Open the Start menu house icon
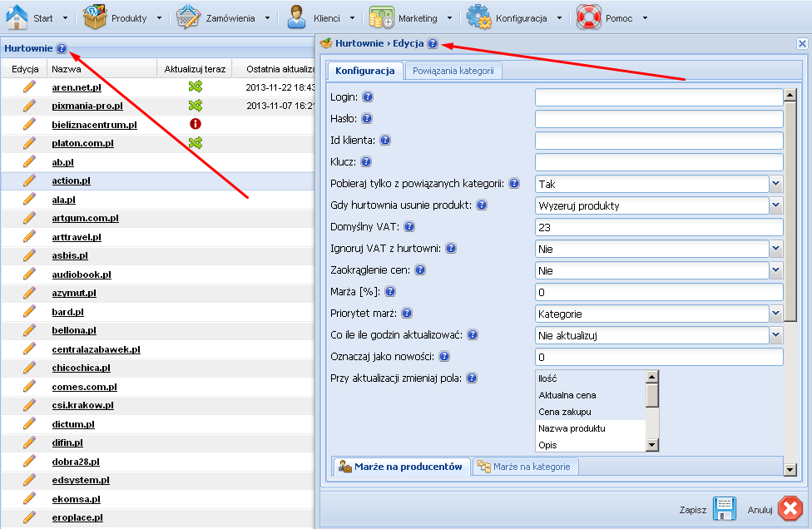 click(17, 17)
